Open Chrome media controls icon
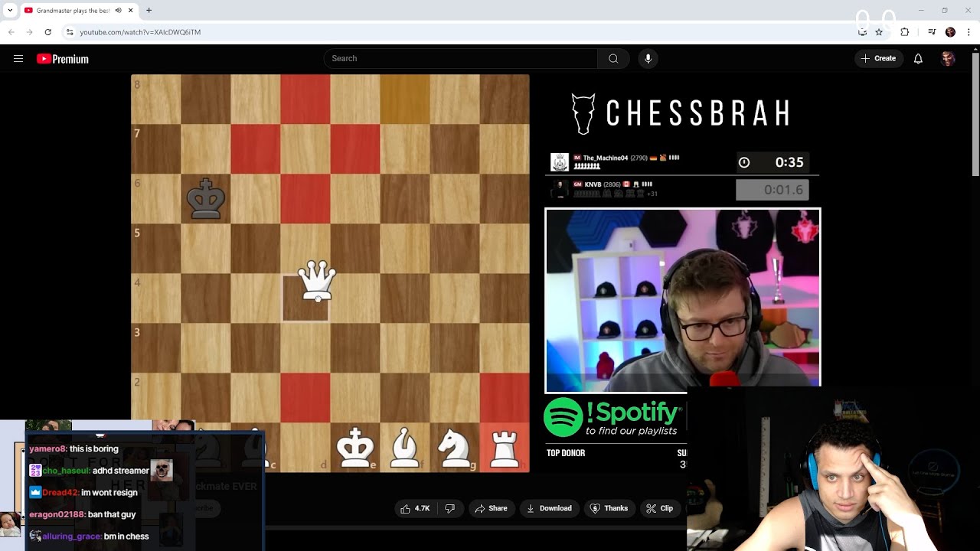Viewport: 980px width, 551px height. (932, 32)
